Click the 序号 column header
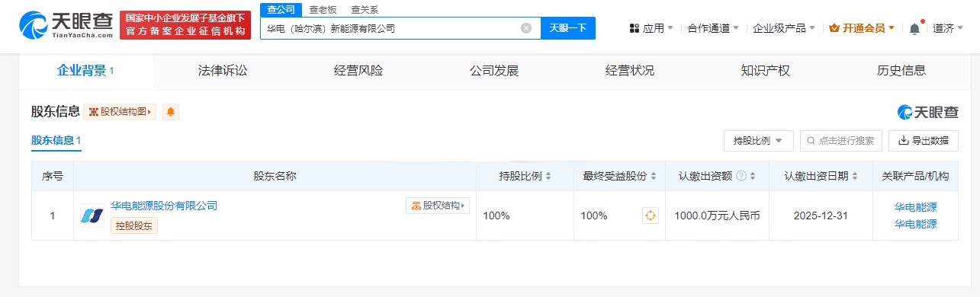 tap(53, 176)
